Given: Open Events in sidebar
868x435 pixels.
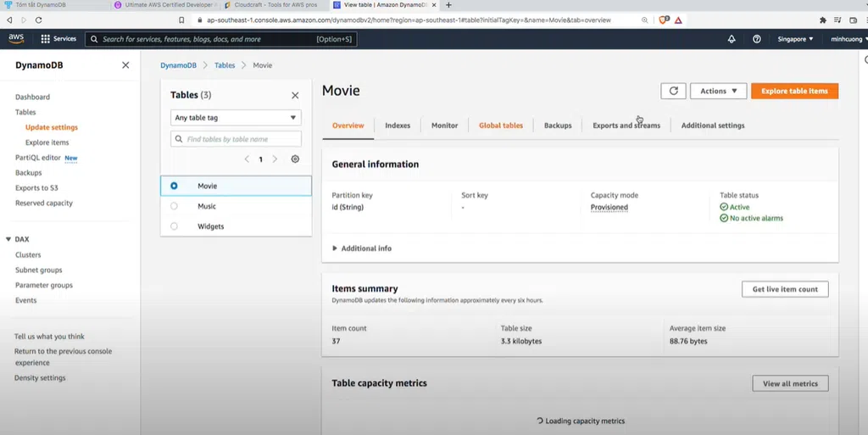Looking at the screenshot, I should 26,300.
